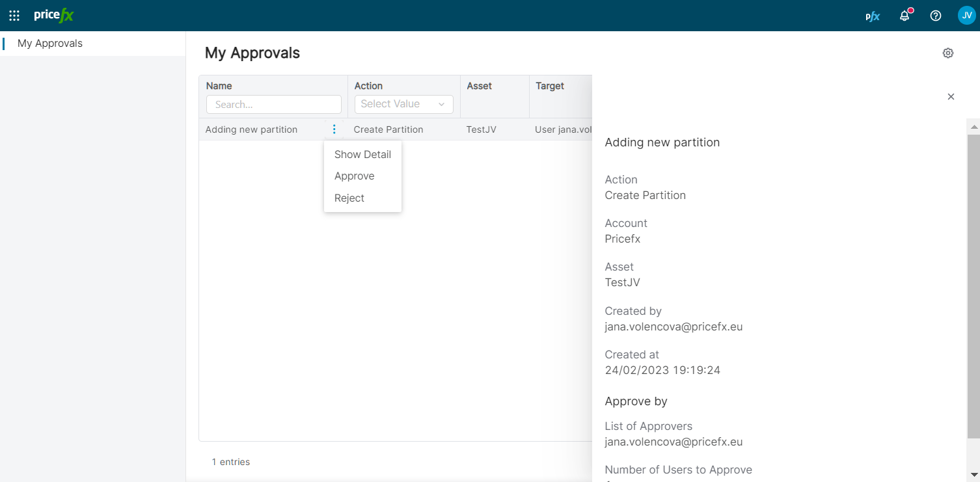Expand the Action filter Select Value dropdown
980x482 pixels.
click(x=403, y=104)
